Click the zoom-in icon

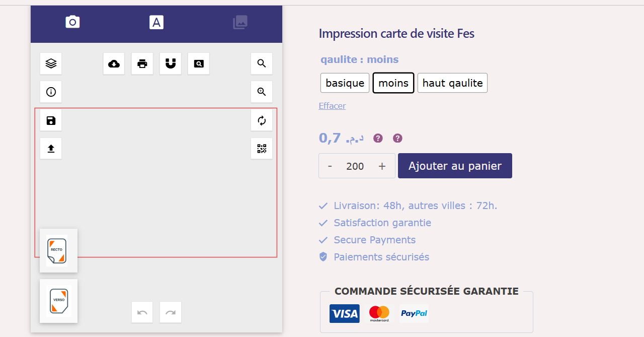tap(262, 92)
